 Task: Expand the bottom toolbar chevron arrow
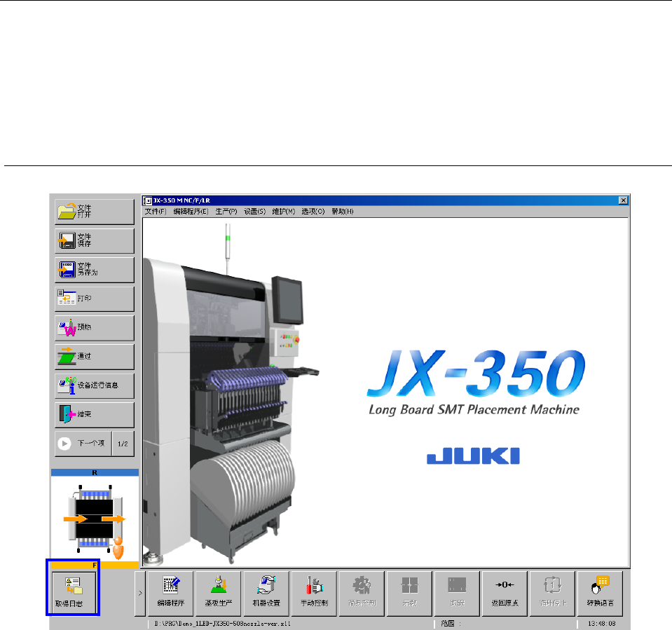[x=140, y=593]
